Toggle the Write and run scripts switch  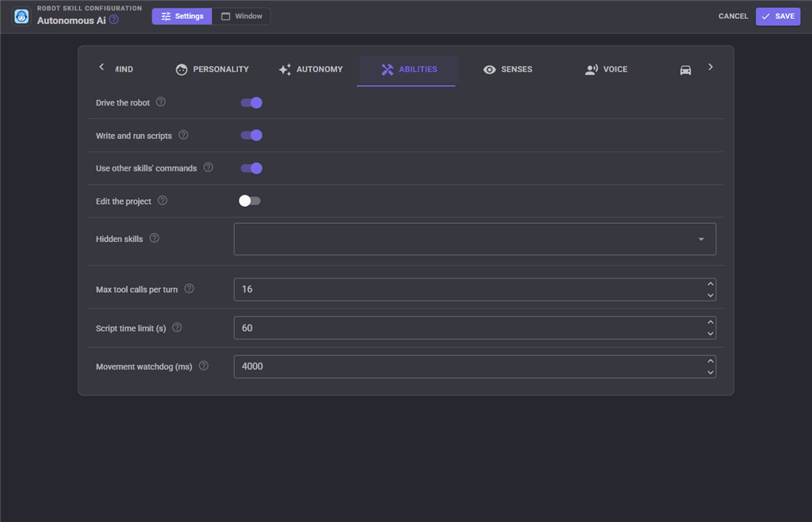(x=251, y=135)
